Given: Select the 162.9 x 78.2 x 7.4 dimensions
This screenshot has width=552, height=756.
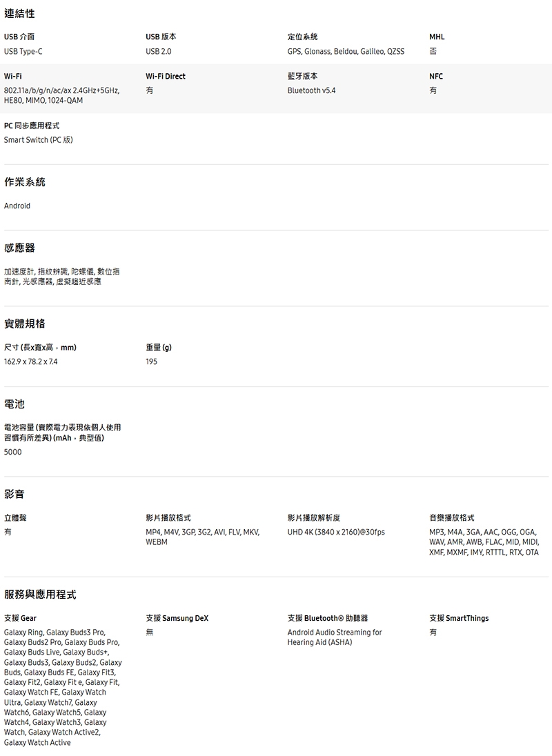Looking at the screenshot, I should coord(31,361).
